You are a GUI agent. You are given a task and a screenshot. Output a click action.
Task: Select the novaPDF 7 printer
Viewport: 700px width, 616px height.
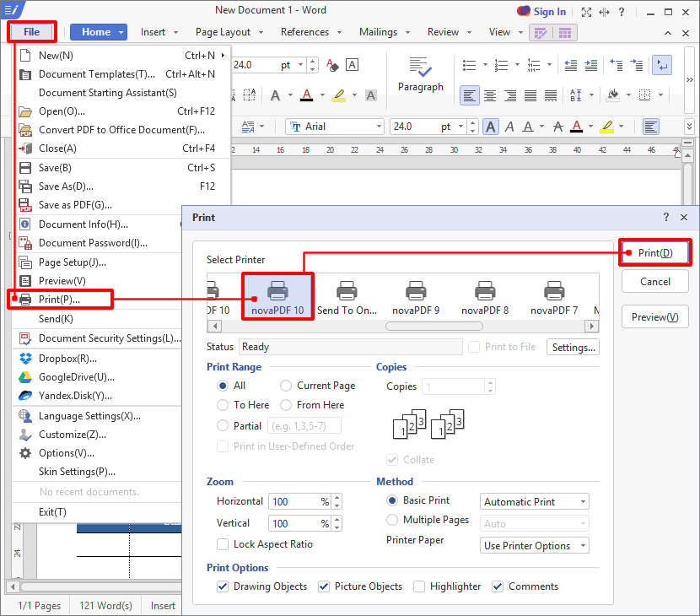[x=554, y=298]
